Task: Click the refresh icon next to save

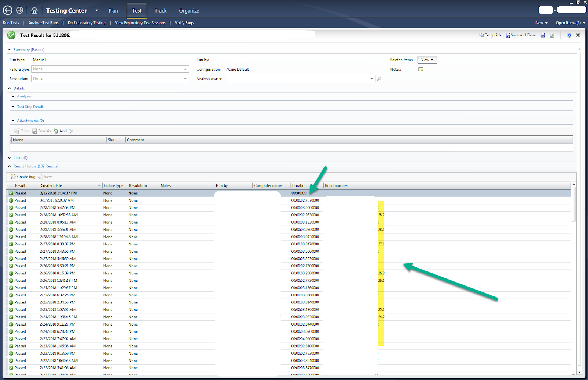Action: pyautogui.click(x=552, y=35)
